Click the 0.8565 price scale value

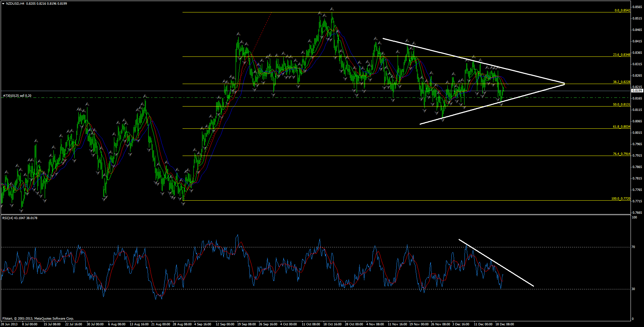637,7
